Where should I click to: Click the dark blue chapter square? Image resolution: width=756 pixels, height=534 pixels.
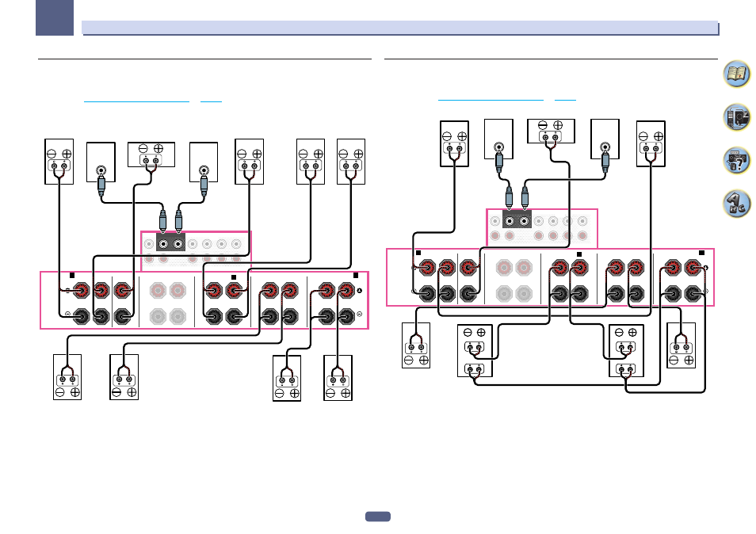(55, 17)
